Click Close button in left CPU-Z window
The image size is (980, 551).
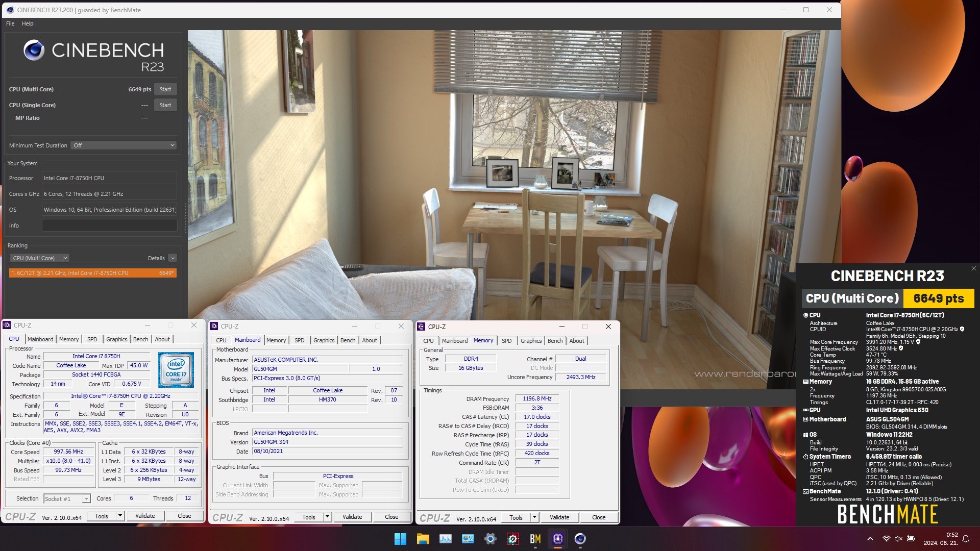pyautogui.click(x=184, y=516)
